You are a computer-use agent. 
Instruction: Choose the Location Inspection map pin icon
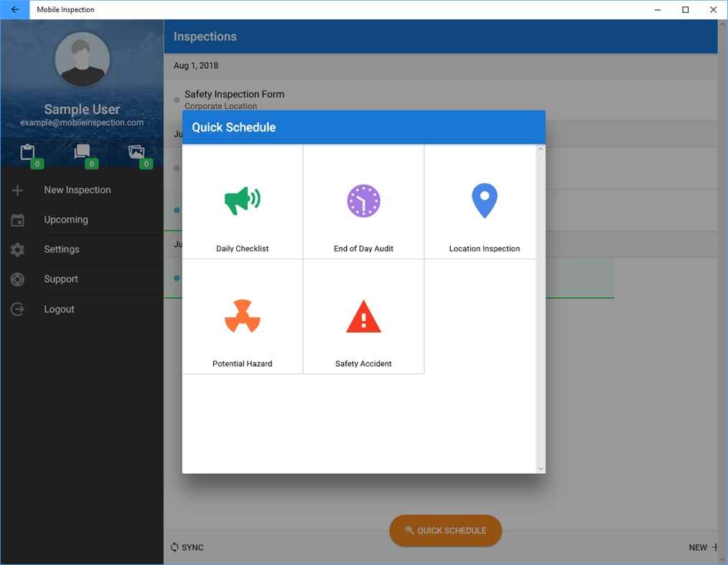[484, 200]
